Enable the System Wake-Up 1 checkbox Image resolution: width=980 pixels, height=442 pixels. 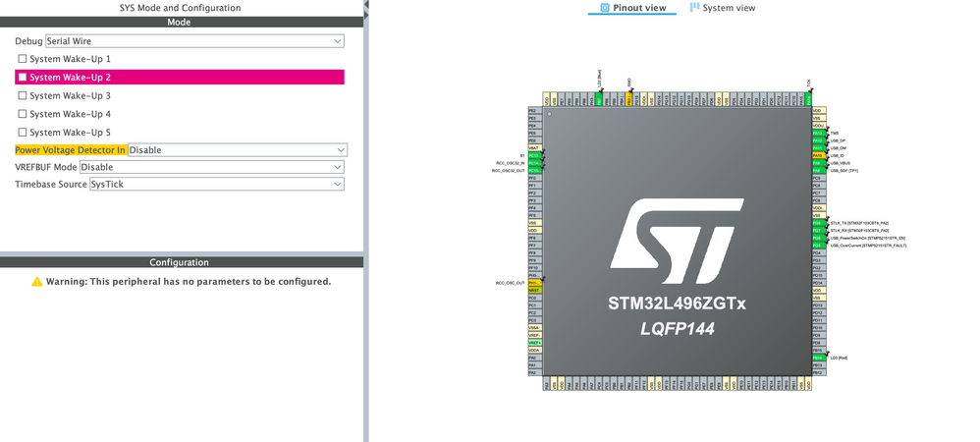pos(23,59)
